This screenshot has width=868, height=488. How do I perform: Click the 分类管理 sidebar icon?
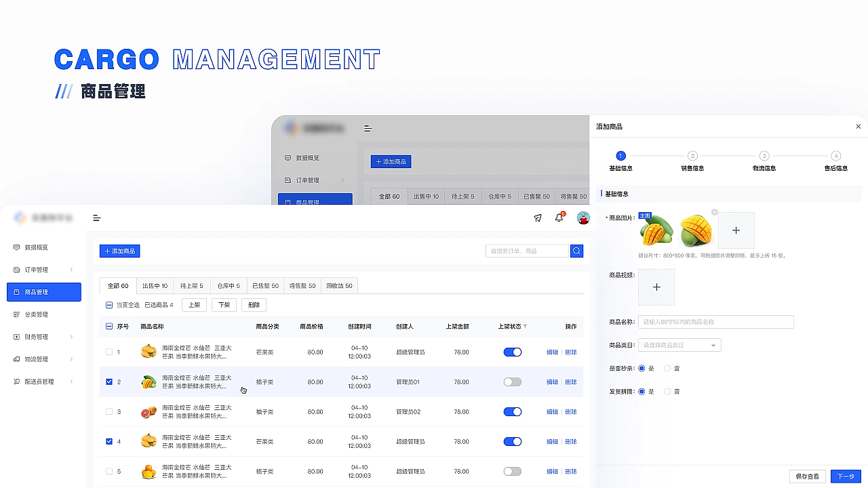[x=17, y=314]
